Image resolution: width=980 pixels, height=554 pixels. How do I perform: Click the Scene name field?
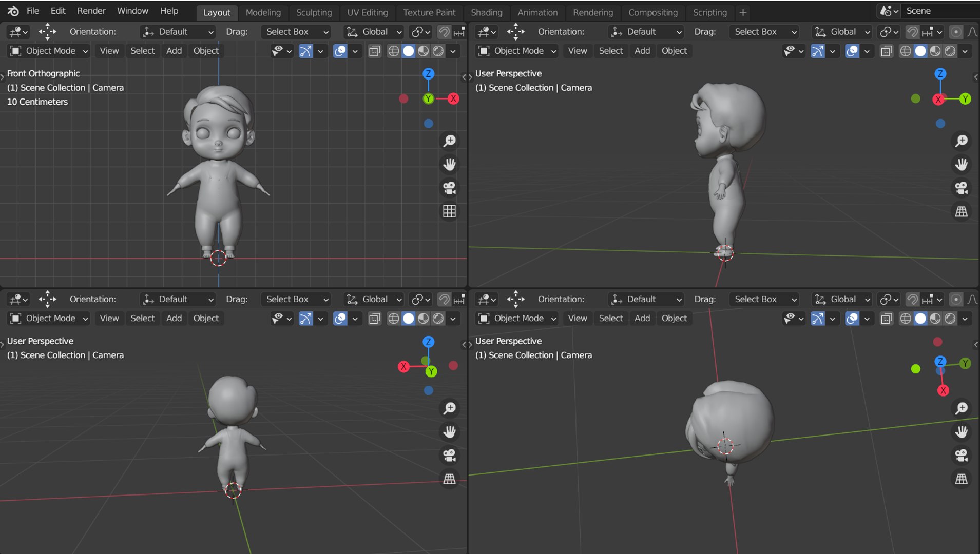939,11
